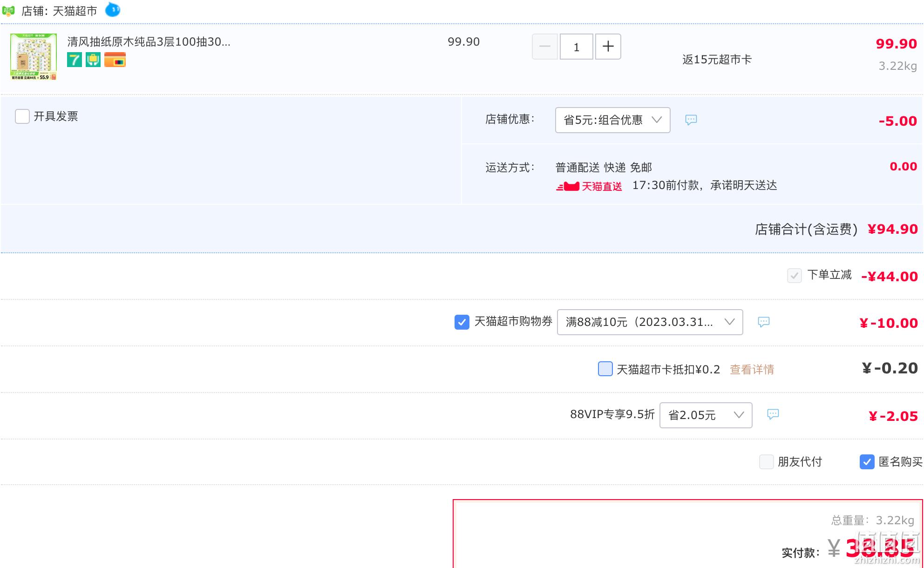Open the 店铺优惠 省5元:组合优惠 dropdown
The width and height of the screenshot is (924, 568).
612,120
